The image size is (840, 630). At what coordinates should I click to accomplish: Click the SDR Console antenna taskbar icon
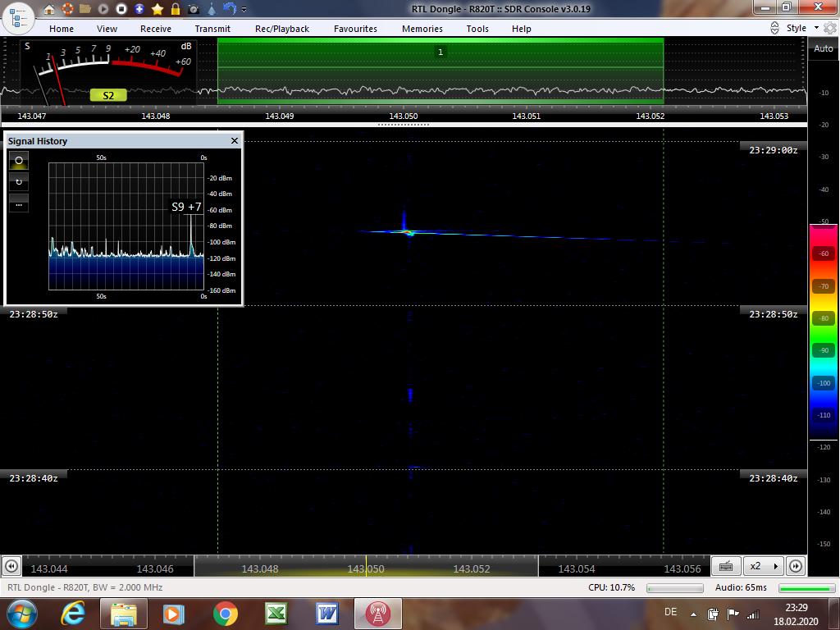click(x=377, y=614)
